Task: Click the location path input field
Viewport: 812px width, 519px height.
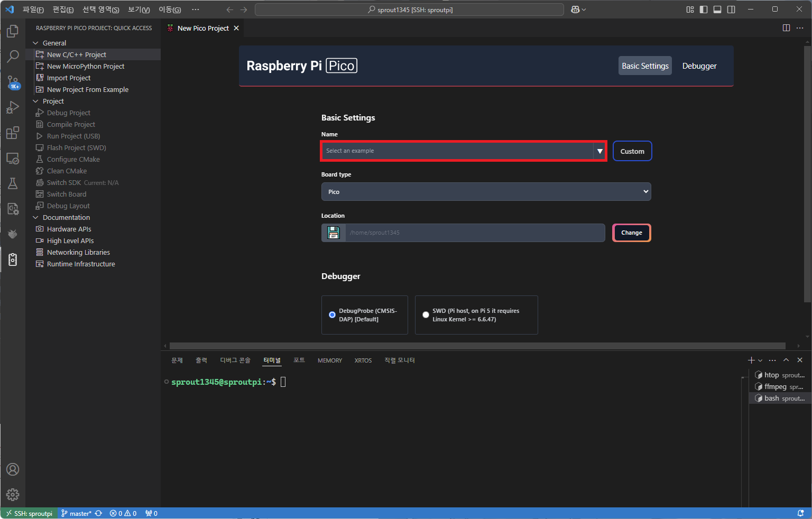Action: (x=475, y=233)
